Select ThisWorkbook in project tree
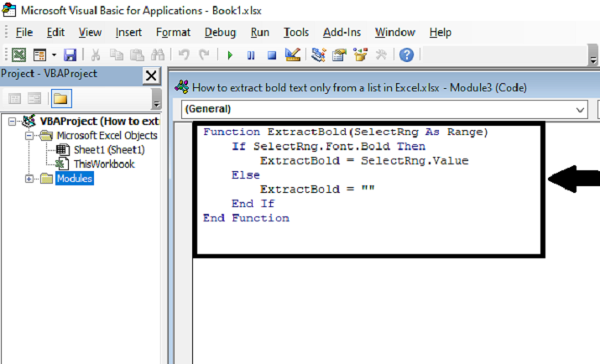The image size is (600, 364). pos(104,164)
